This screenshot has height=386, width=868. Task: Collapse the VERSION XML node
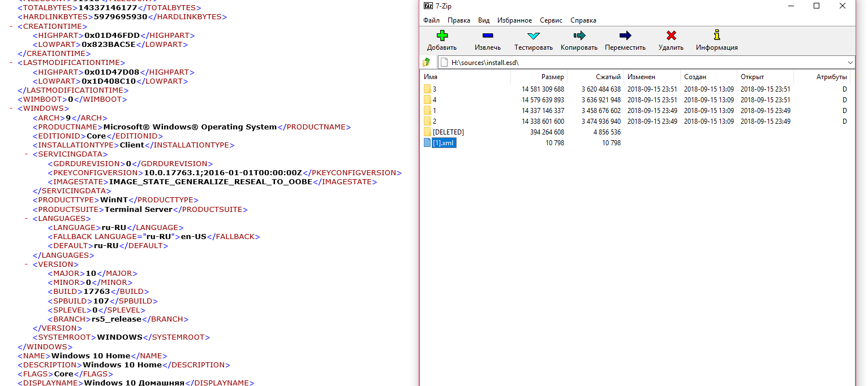(x=26, y=264)
